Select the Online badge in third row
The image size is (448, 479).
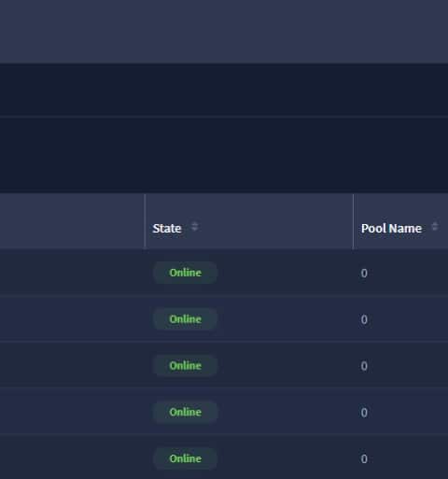pyautogui.click(x=186, y=365)
